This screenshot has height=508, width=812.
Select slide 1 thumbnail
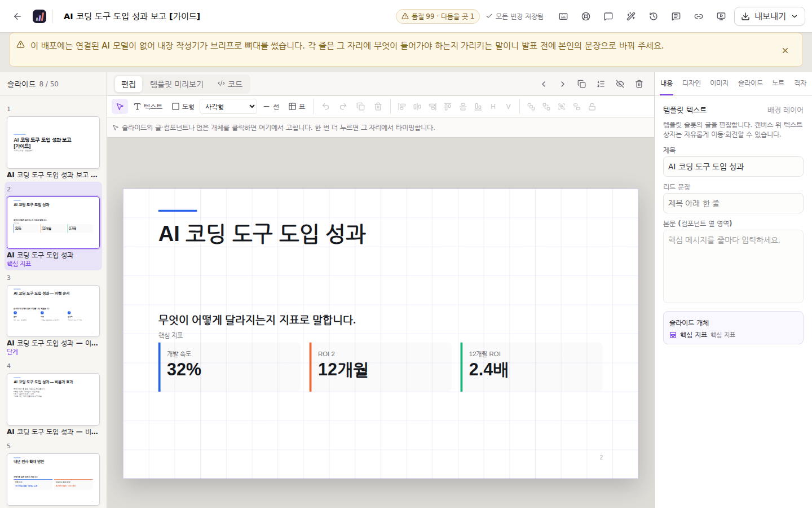(53, 142)
